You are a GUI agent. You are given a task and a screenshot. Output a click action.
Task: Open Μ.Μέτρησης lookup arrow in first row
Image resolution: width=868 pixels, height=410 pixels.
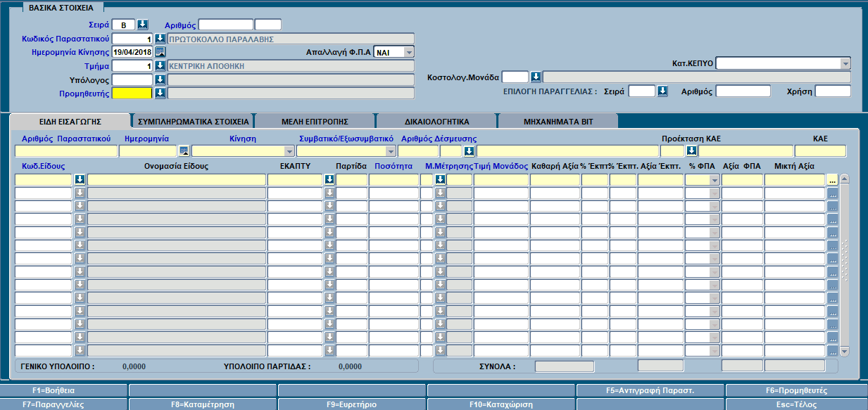pos(440,179)
